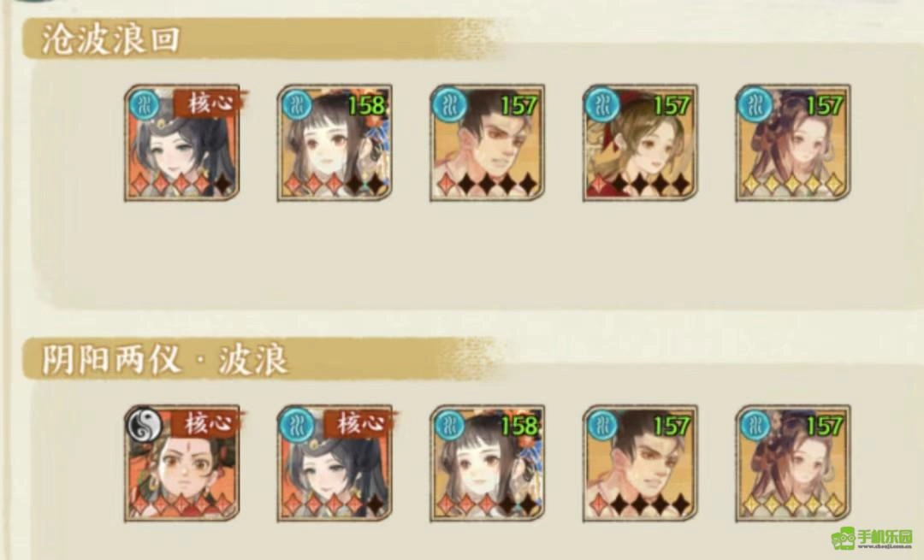This screenshot has height=560, width=924.
Task: Click the yin-yang element icon
Action: coord(145,425)
